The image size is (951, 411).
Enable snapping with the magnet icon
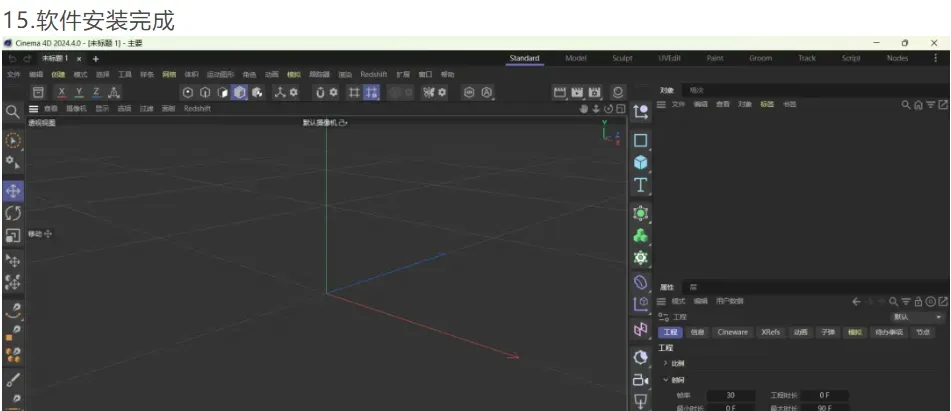[320, 92]
